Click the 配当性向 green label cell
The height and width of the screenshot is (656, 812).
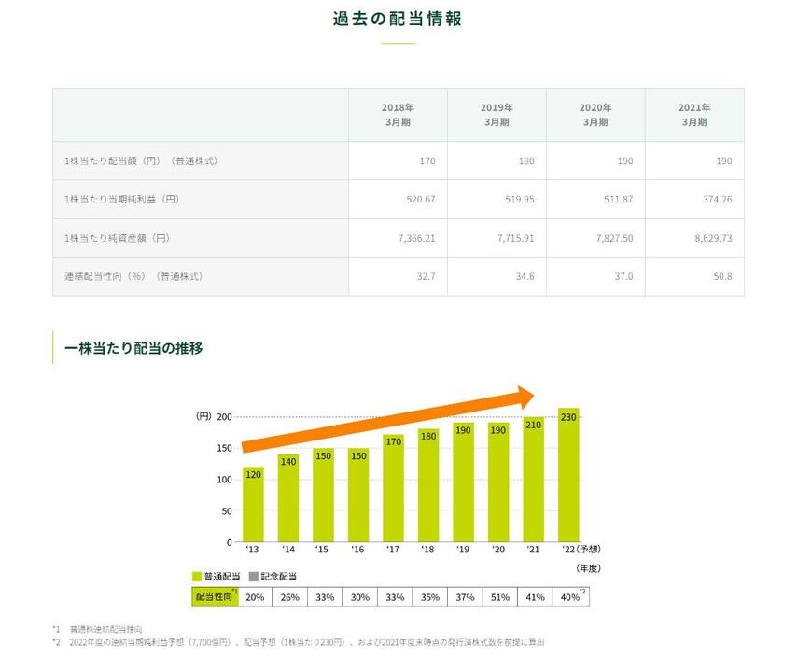click(215, 596)
